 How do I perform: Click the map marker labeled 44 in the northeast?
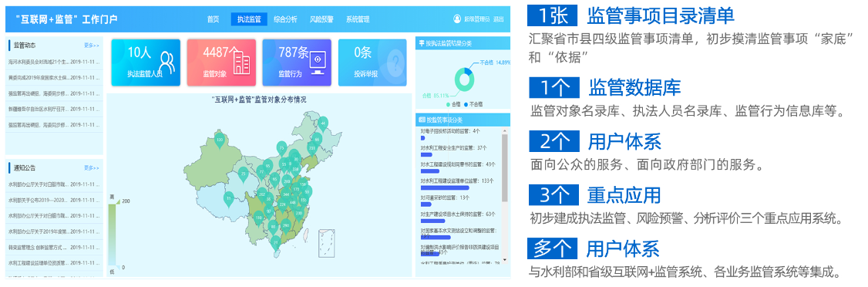pyautogui.click(x=323, y=123)
